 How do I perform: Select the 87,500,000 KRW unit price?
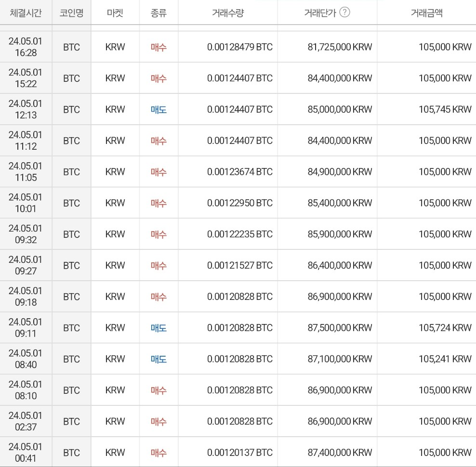[340, 328]
